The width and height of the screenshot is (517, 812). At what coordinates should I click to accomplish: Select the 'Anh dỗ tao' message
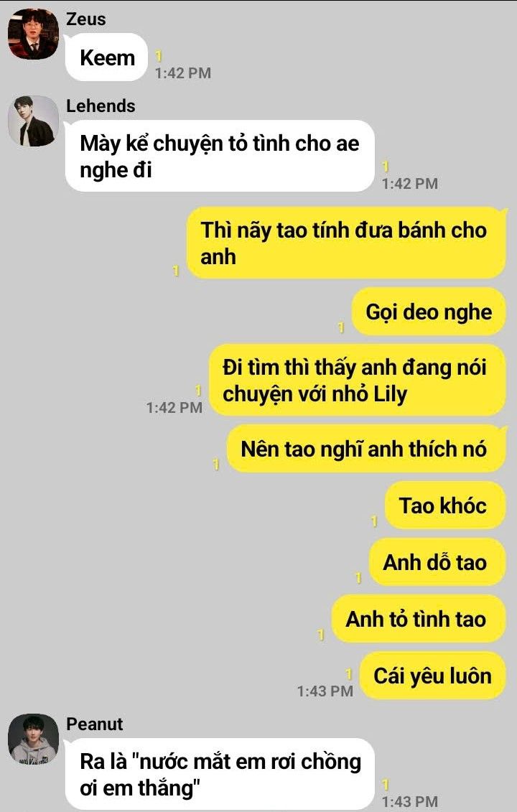[x=437, y=562]
